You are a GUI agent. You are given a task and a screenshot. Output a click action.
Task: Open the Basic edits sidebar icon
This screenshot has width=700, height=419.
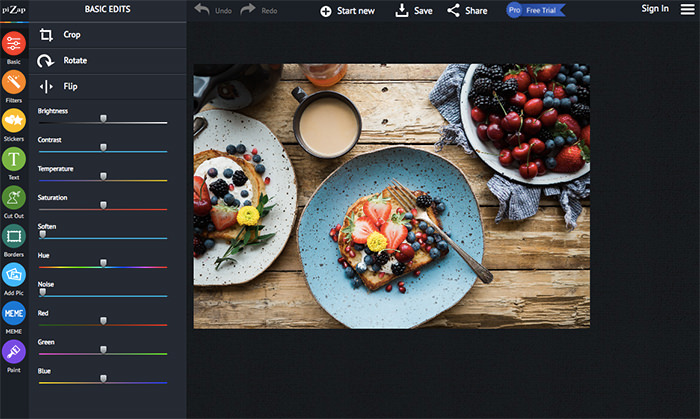[x=14, y=44]
